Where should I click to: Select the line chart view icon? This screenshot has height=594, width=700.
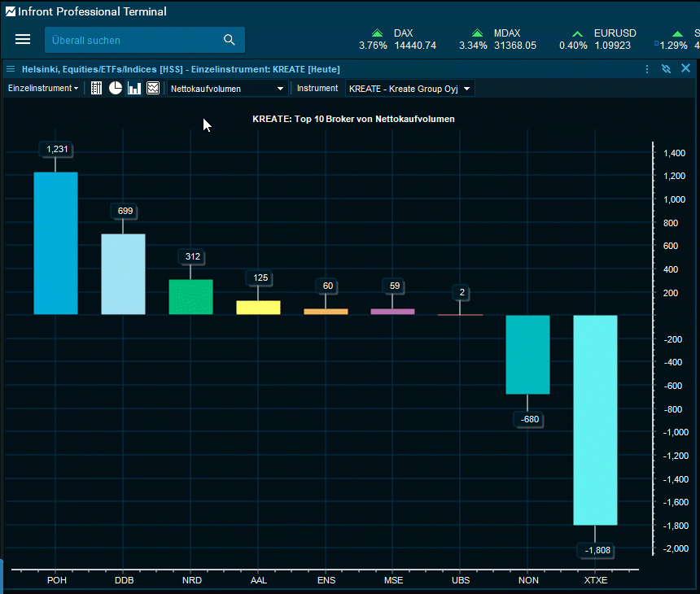153,88
